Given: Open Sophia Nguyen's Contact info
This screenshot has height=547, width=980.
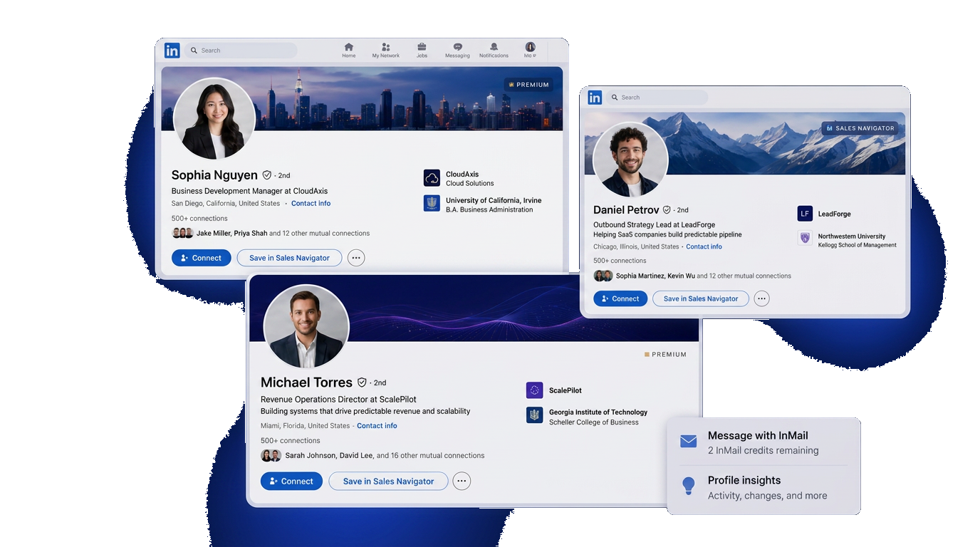Looking at the screenshot, I should coord(311,204).
